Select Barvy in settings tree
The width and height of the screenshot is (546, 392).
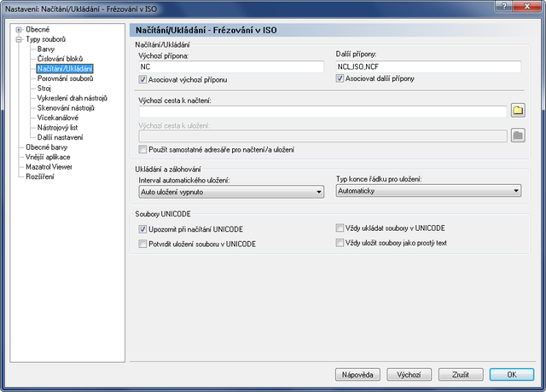tap(46, 49)
